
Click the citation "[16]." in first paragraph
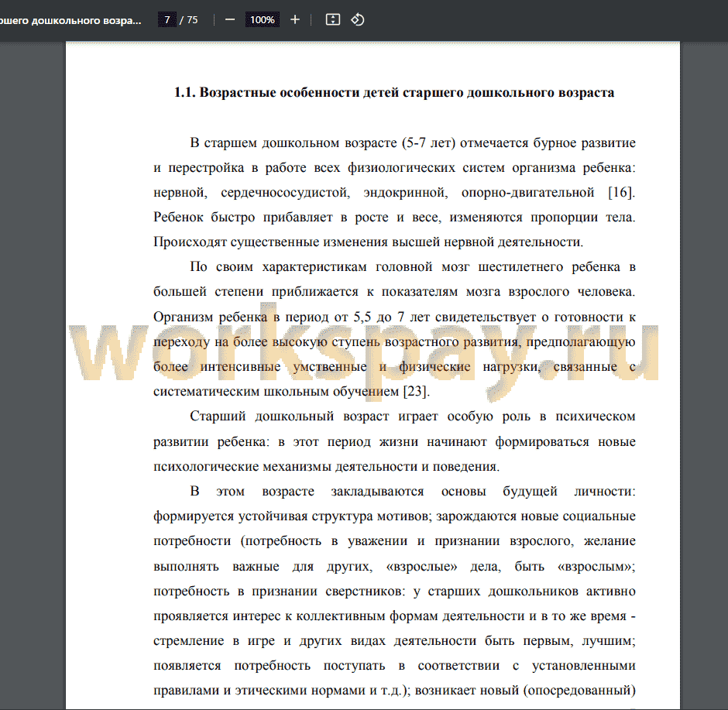coord(621,192)
